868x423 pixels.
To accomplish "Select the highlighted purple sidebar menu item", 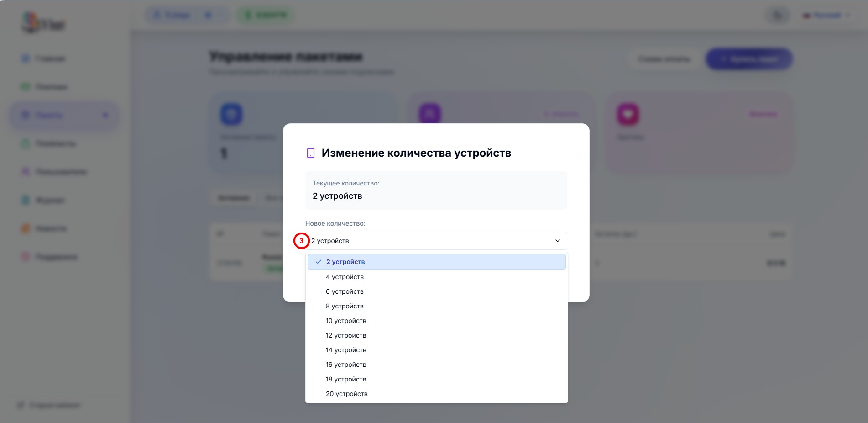I will click(64, 115).
